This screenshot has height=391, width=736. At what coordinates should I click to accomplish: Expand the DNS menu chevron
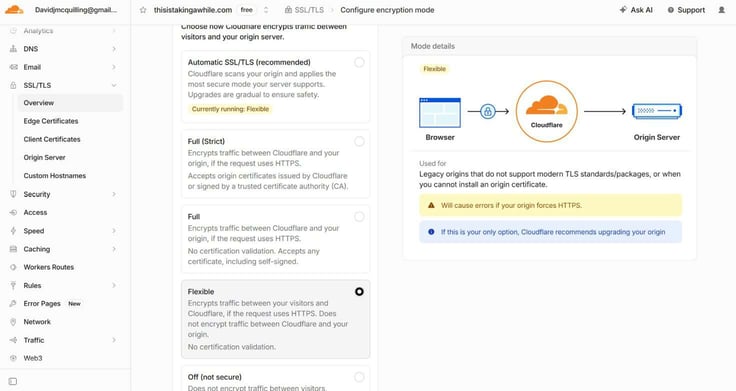coord(114,49)
